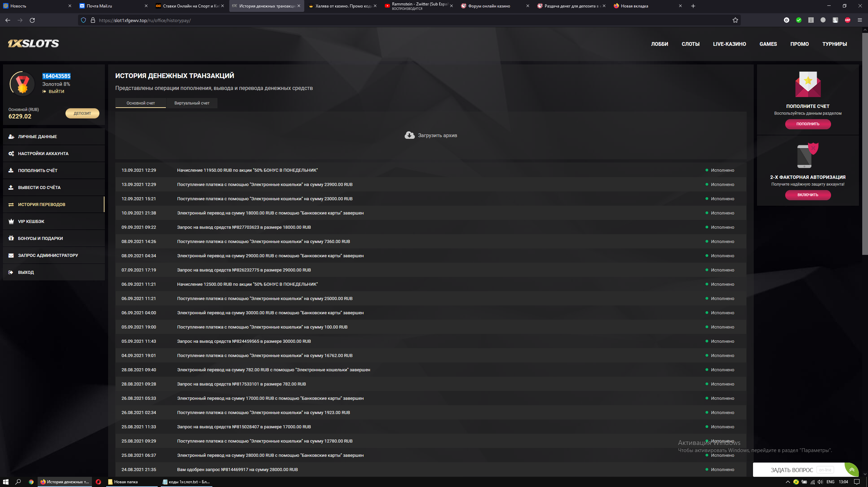
Task: Click the site security shield icon
Action: [x=83, y=20]
